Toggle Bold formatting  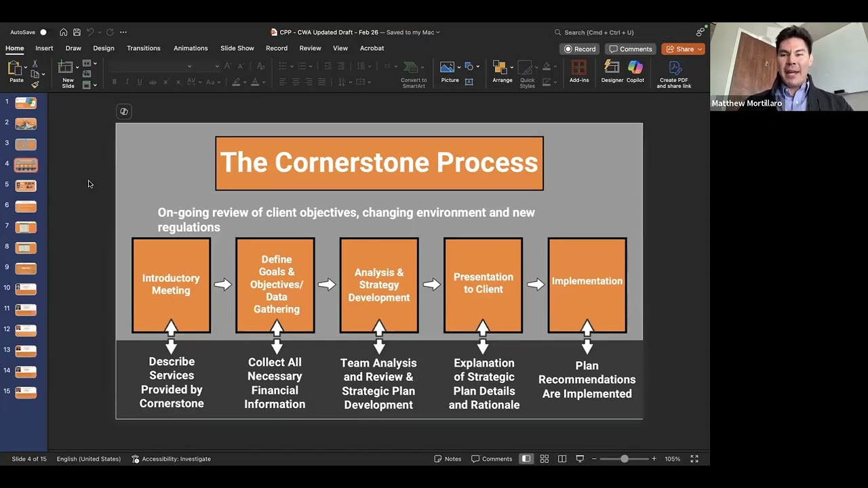point(115,82)
